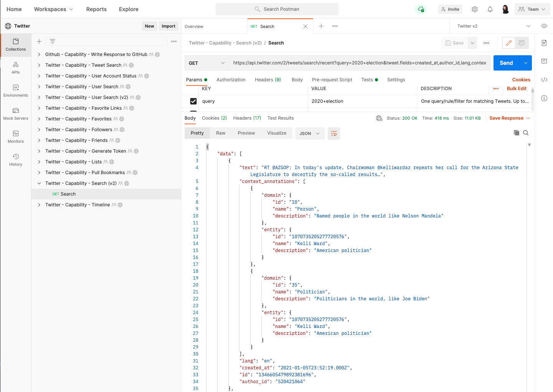553x392 pixels.
Task: Open the Collections sidebar panel
Action: click(x=16, y=45)
